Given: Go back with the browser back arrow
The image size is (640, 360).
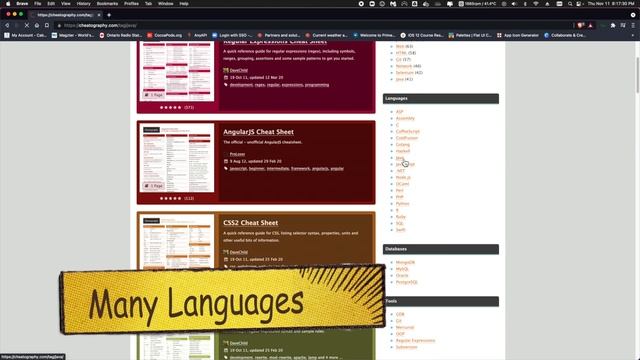Looking at the screenshot, I should 7,25.
